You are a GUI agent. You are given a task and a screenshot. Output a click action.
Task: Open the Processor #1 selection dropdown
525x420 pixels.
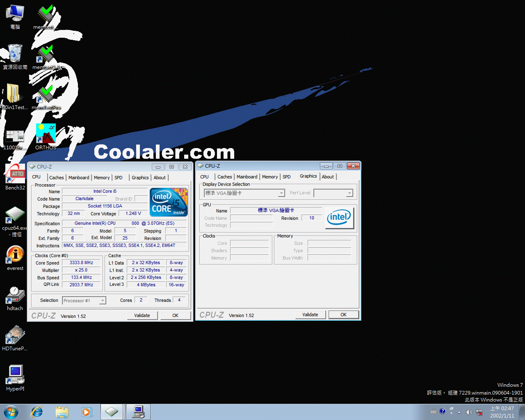click(84, 301)
